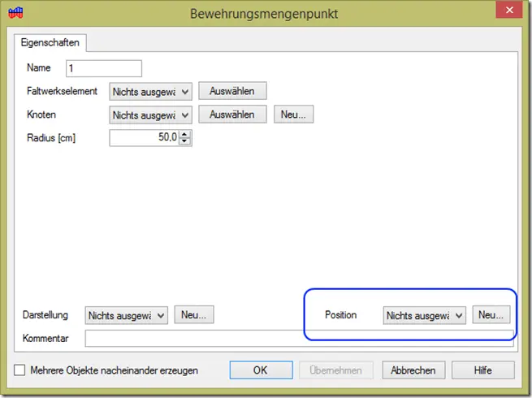The width and height of the screenshot is (532, 398).
Task: Click Neu... button beside Position
Action: click(x=491, y=314)
